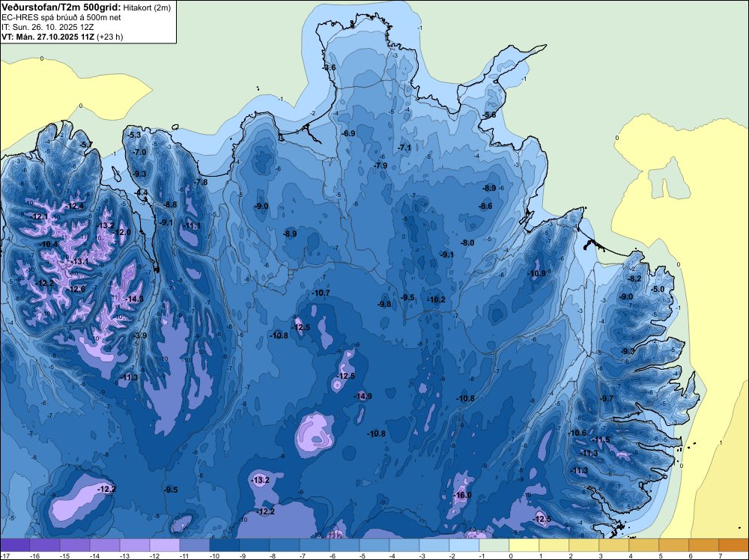Click the -3.9 temperature value on map
This screenshot has width=749, height=560.
point(141,335)
